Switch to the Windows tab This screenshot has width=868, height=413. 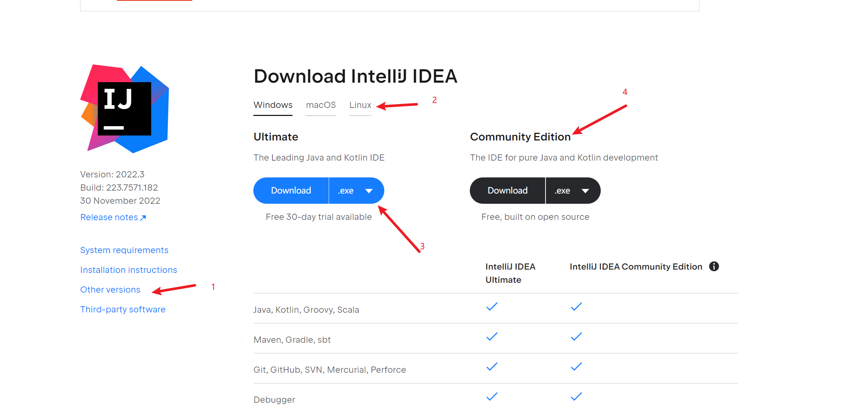click(x=273, y=105)
